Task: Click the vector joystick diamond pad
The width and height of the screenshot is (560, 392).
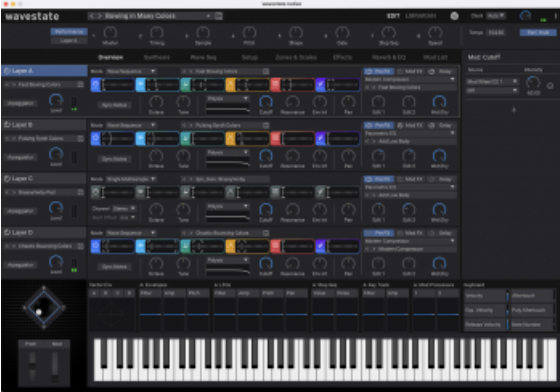Action: (x=44, y=307)
